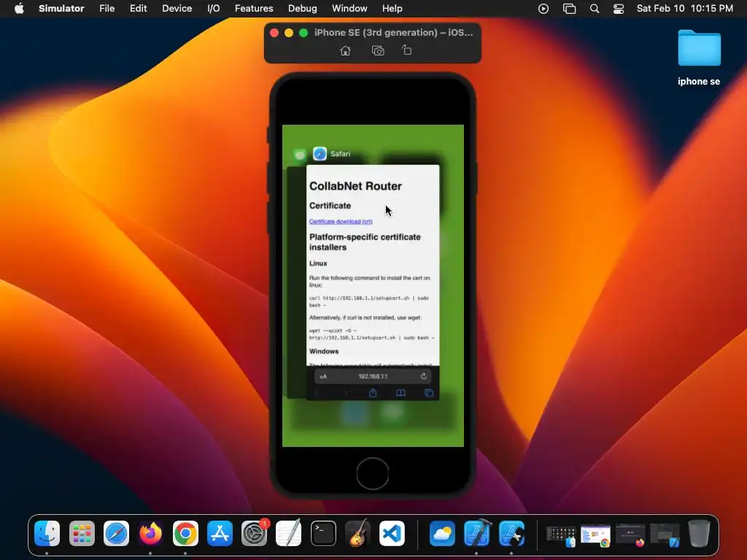Open the Device menu
This screenshot has width=747, height=560.
point(177,9)
